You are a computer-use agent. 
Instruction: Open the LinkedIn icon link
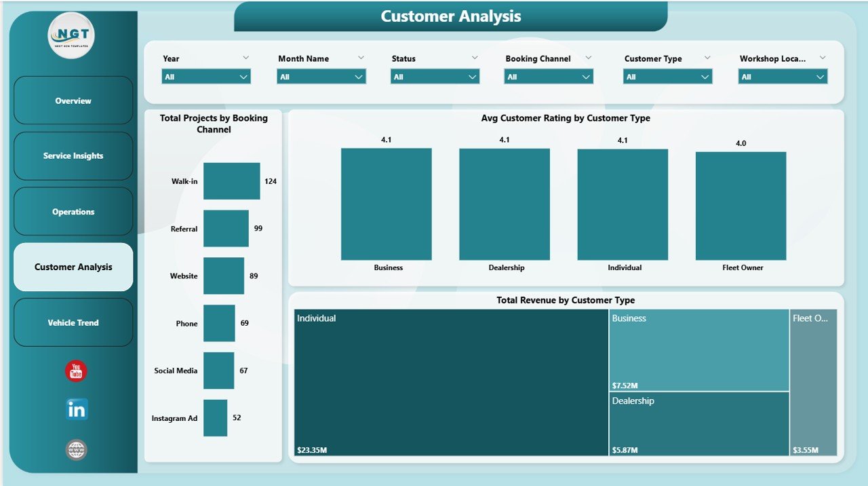tap(77, 409)
